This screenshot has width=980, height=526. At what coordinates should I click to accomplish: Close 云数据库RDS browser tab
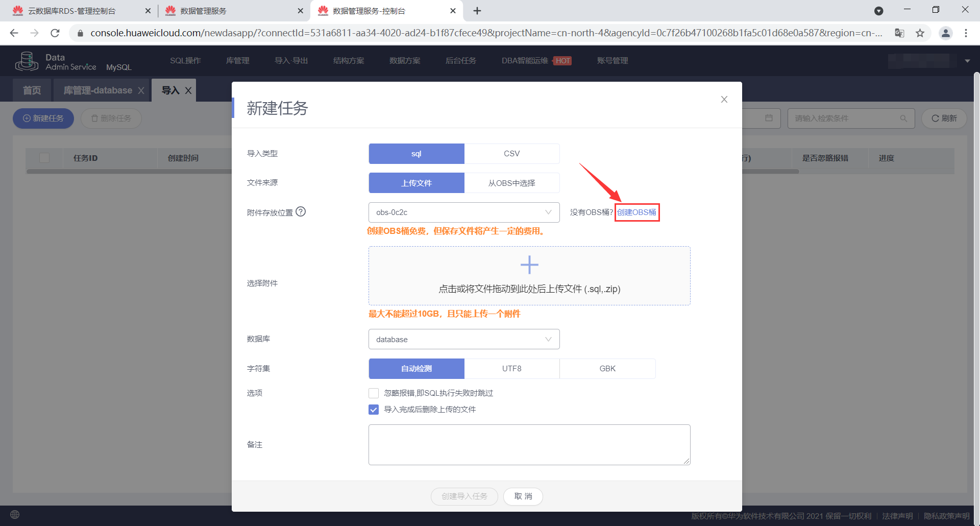[148, 11]
